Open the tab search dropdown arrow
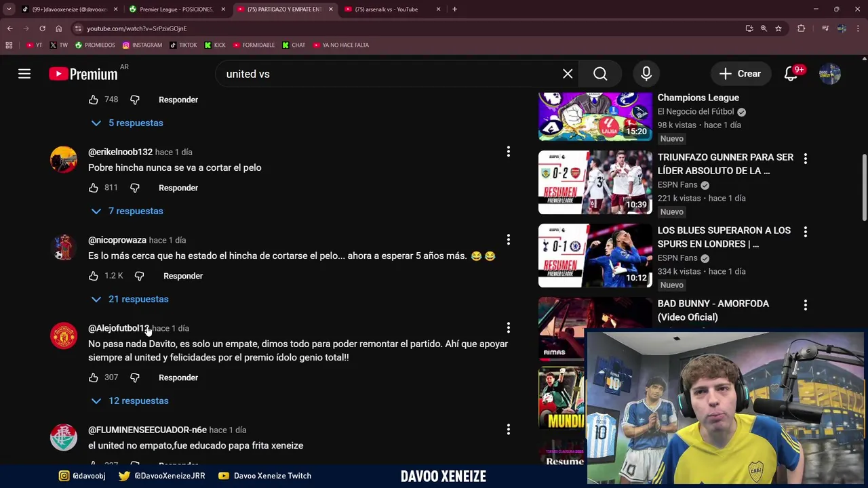Image resolution: width=868 pixels, height=488 pixels. tap(9, 9)
